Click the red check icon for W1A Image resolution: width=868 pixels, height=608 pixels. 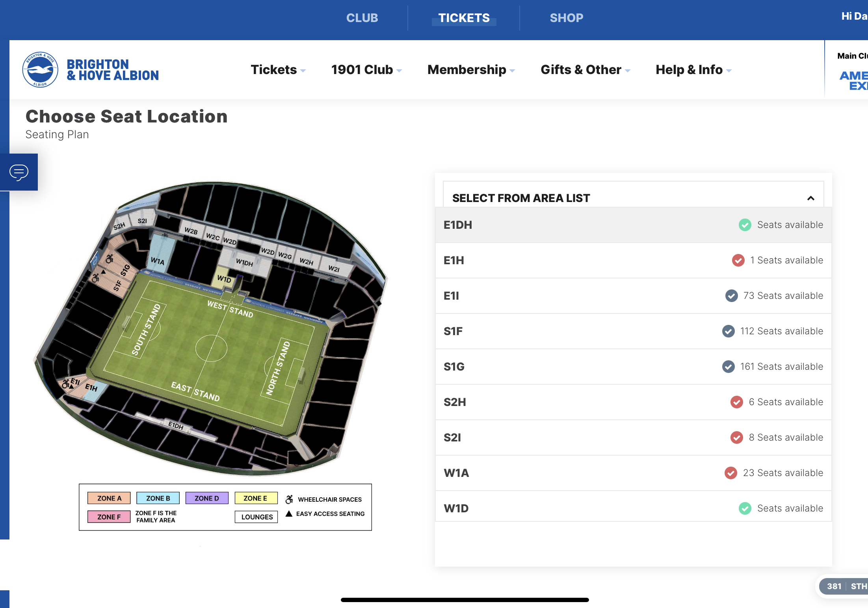tap(731, 473)
